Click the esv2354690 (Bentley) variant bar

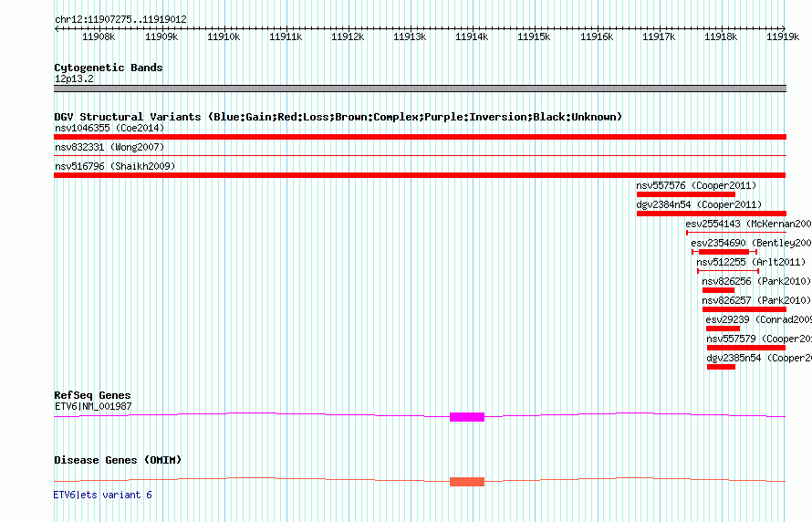point(724,252)
